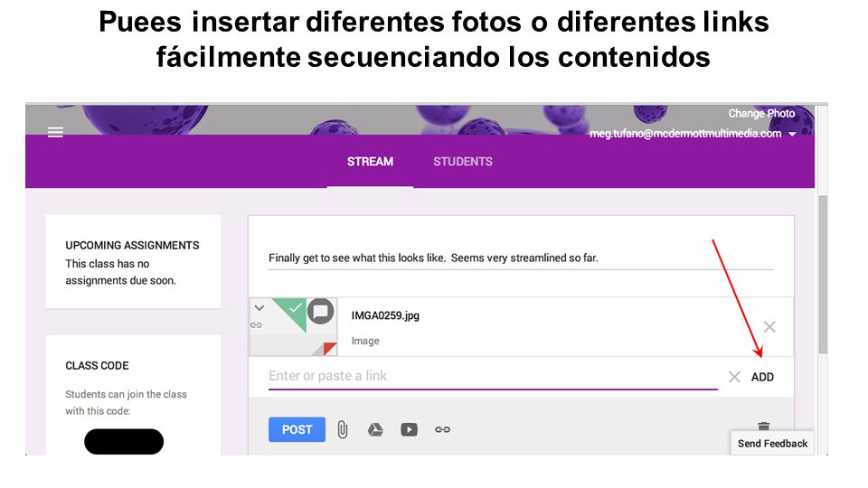Image resolution: width=868 pixels, height=488 pixels.
Task: Expand the chevron on the image thumbnail
Action: tap(259, 307)
